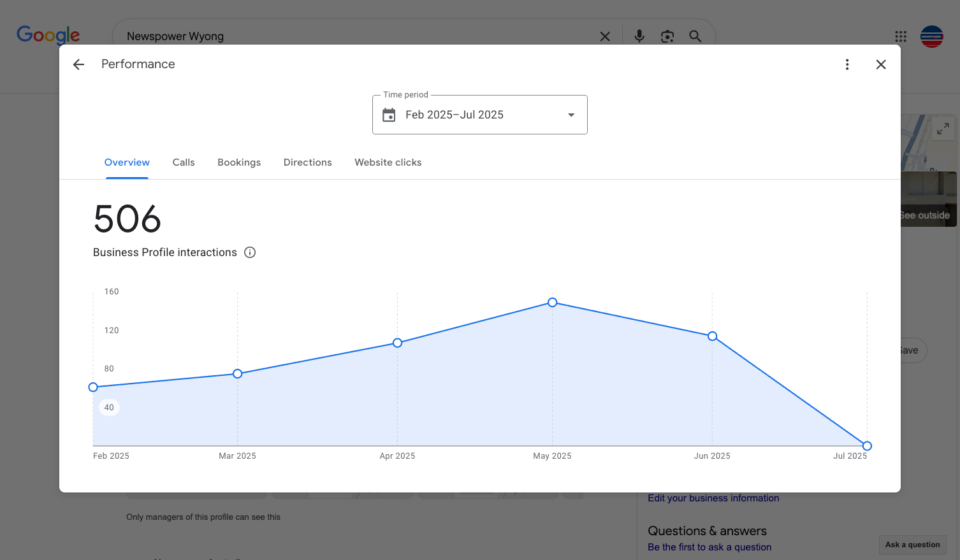Click Edit your business information link
Viewport: 960px width, 560px height.
click(x=713, y=498)
